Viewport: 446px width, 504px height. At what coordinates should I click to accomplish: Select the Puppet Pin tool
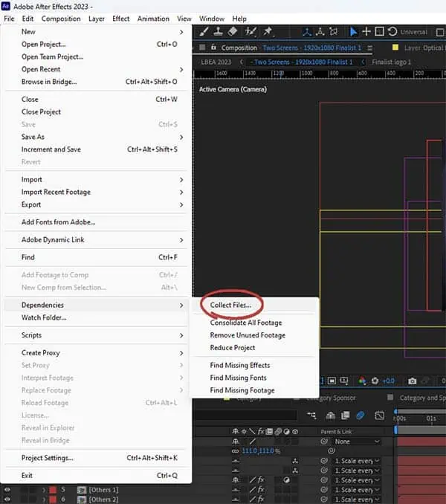pyautogui.click(x=268, y=31)
